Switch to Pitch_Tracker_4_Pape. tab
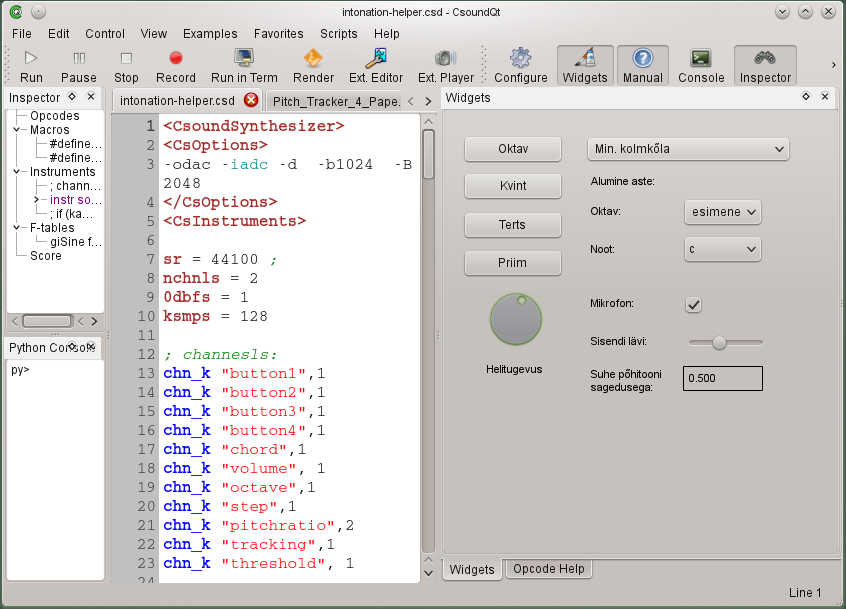Viewport: 846px width, 609px height. (336, 101)
